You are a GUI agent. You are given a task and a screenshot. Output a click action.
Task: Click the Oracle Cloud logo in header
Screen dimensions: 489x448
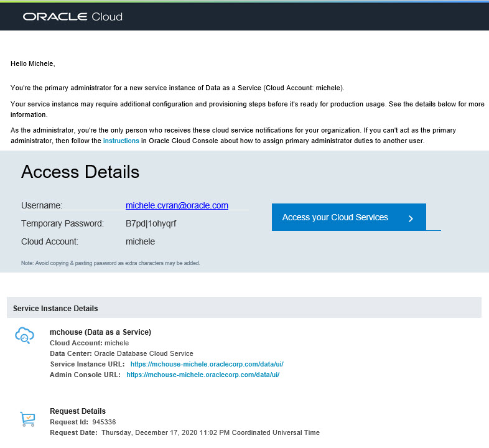pos(72,17)
